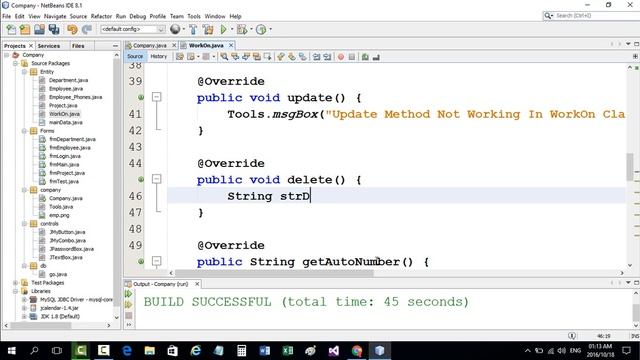640x360 pixels.
Task: Click the New File toolbar icon
Action: [x=11, y=29]
